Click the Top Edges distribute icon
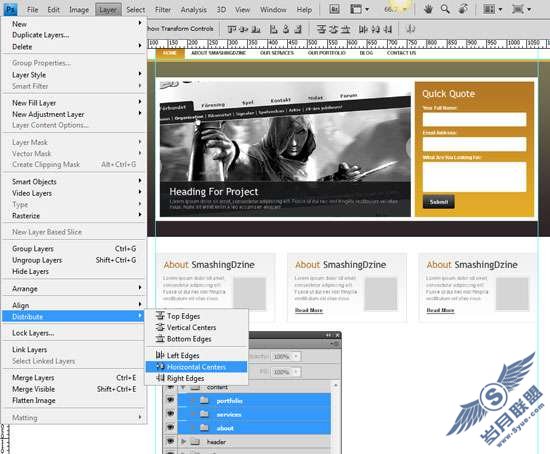 click(160, 316)
